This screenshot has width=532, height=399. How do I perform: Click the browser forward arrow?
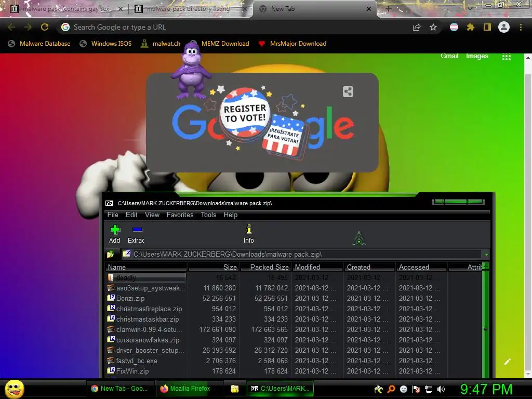pyautogui.click(x=28, y=27)
